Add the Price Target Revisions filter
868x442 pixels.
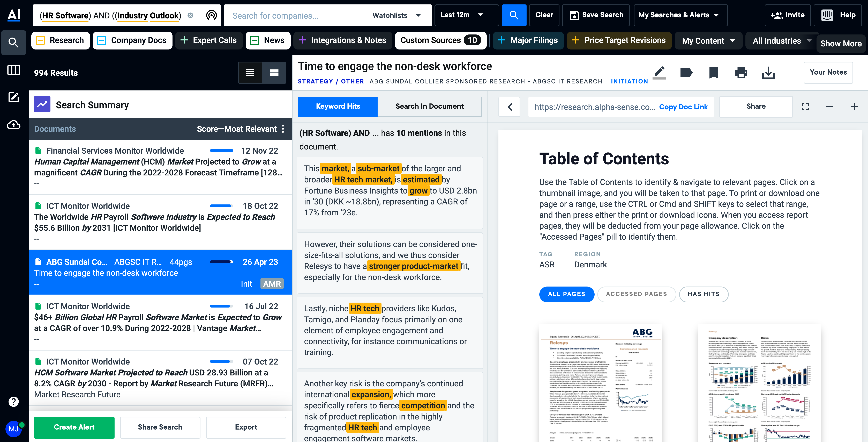pos(619,40)
